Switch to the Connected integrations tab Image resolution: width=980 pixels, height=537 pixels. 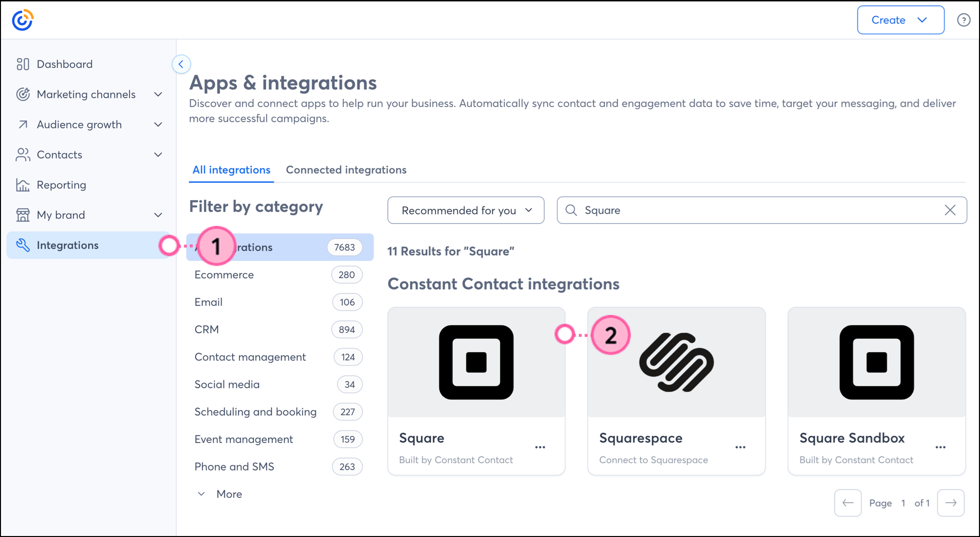click(x=346, y=170)
